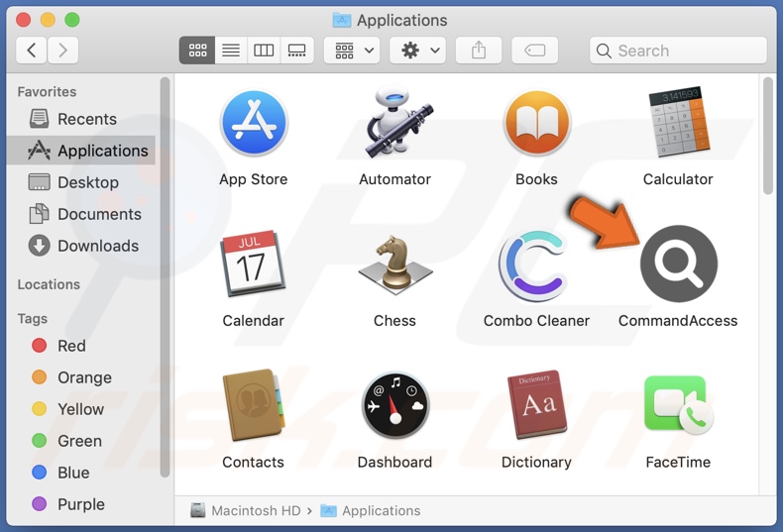Select the Dashboard app icon
The height and width of the screenshot is (532, 783).
[x=395, y=405]
